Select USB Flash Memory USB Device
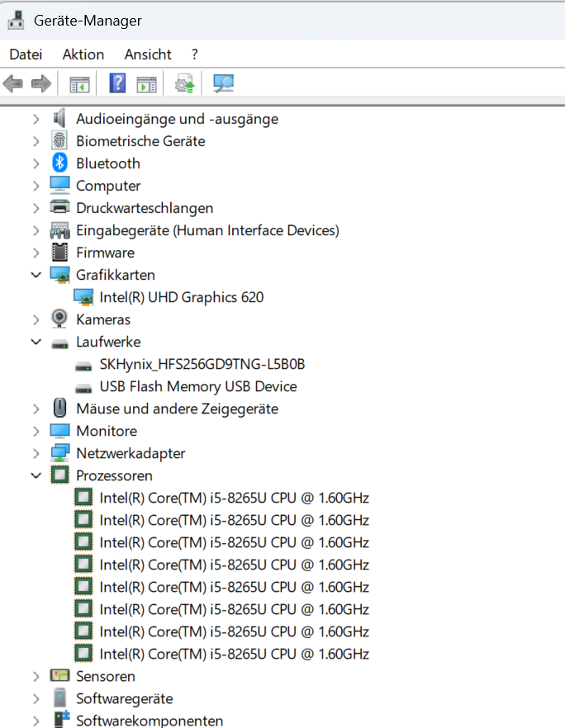565x728 pixels. click(x=198, y=386)
